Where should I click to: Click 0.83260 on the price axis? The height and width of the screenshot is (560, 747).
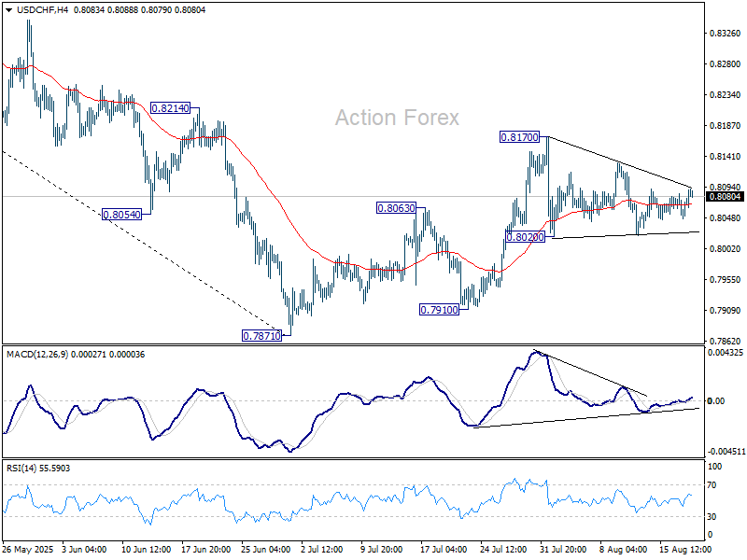pyautogui.click(x=725, y=34)
